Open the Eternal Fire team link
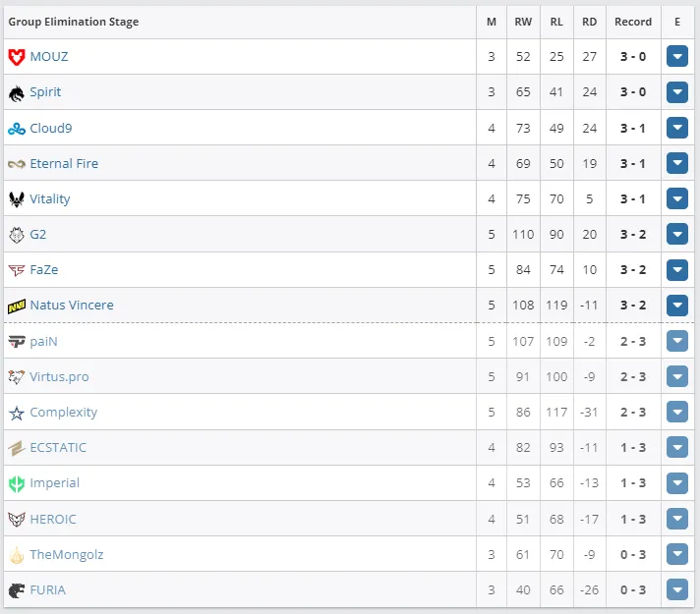 (x=64, y=164)
